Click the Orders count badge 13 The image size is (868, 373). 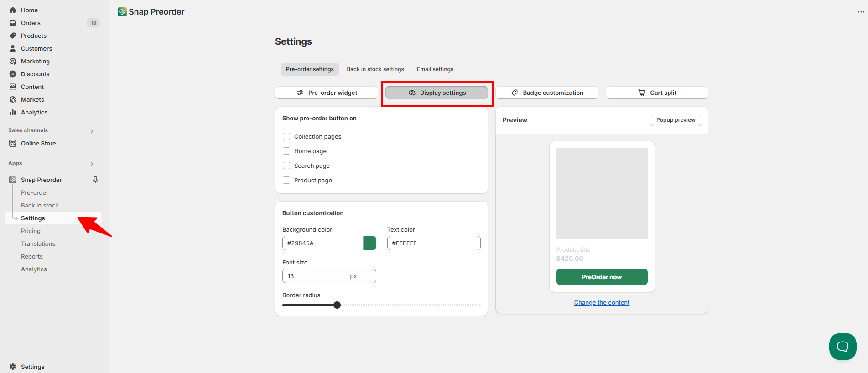point(93,23)
